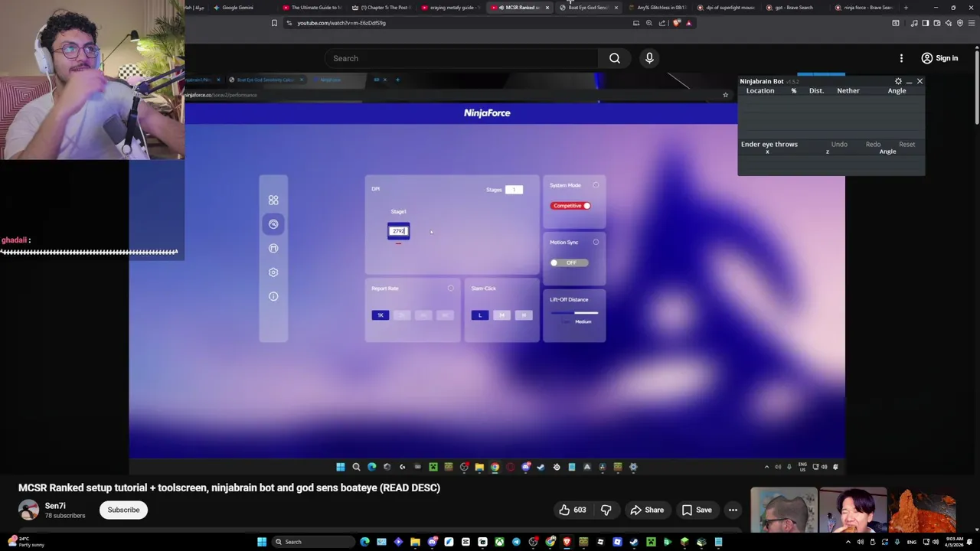Screen dimensions: 980x551
Task: Switch to Any% Glitchless browser tab
Action: tap(657, 8)
